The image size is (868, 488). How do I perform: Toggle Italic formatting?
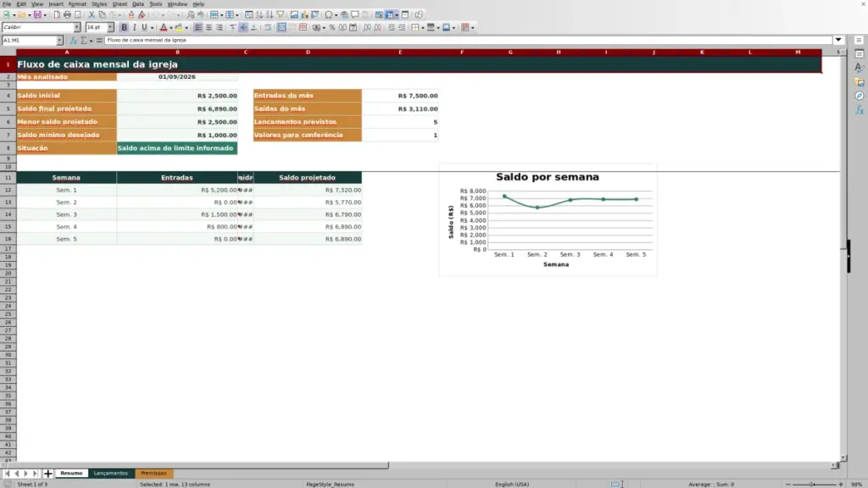[134, 28]
